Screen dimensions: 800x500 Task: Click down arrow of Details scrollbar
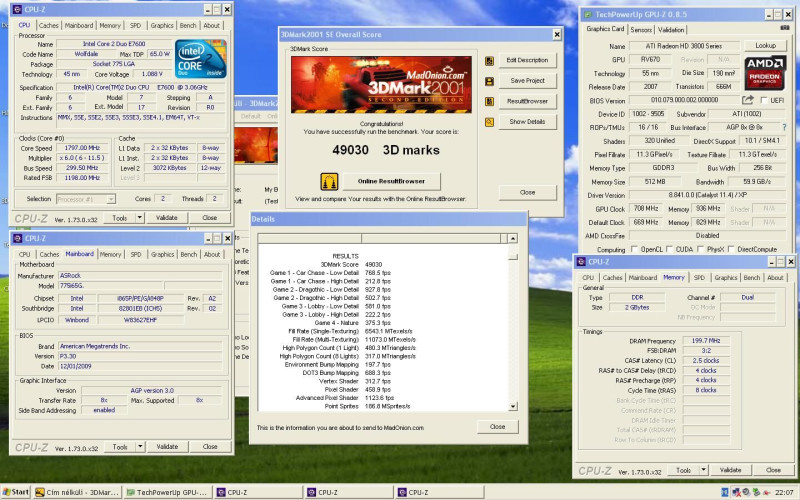click(513, 406)
